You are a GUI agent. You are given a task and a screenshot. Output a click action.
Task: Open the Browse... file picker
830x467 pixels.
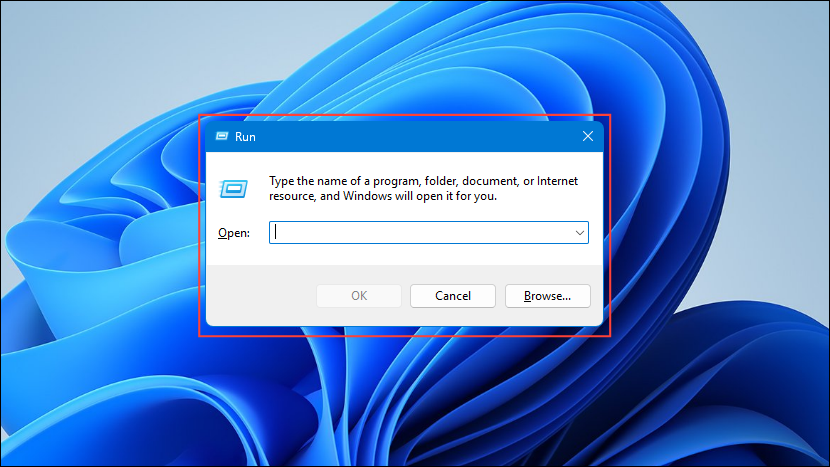547,296
